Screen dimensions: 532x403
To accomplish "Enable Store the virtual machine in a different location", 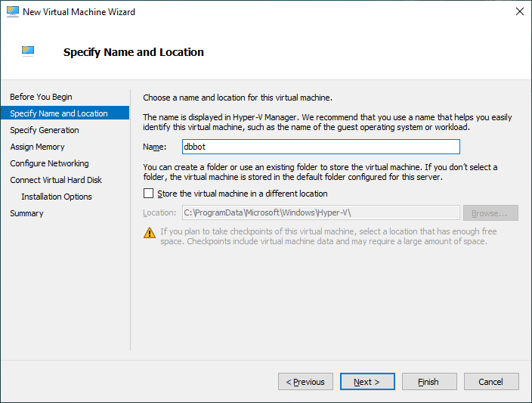I will (x=148, y=194).
